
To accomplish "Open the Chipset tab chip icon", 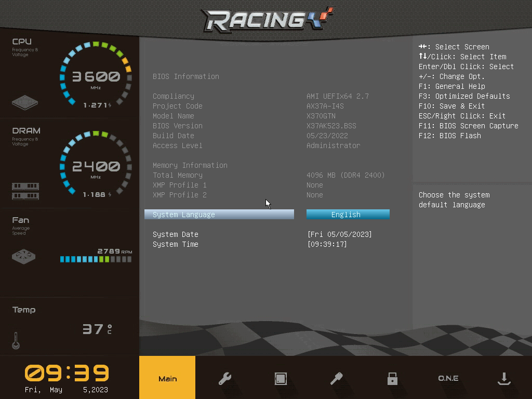I will click(x=281, y=378).
